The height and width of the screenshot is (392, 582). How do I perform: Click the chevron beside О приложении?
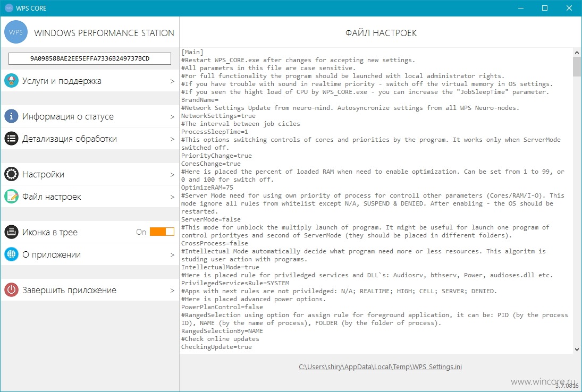[x=172, y=254]
